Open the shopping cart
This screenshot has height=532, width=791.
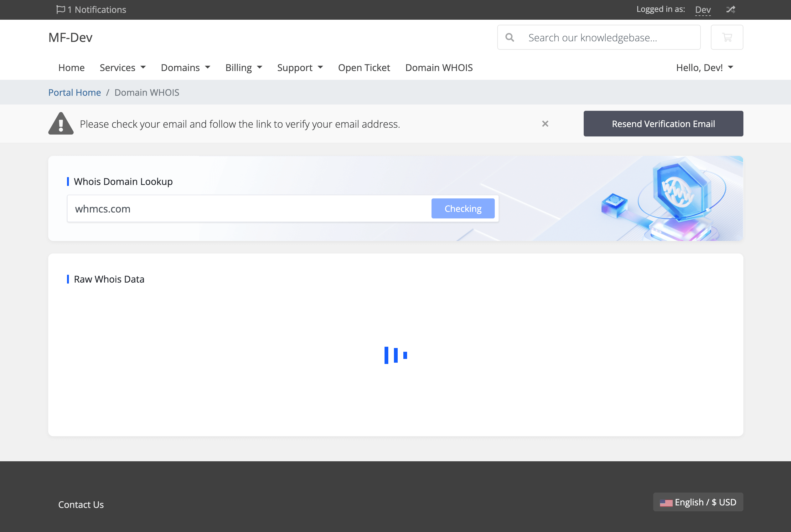tap(727, 37)
